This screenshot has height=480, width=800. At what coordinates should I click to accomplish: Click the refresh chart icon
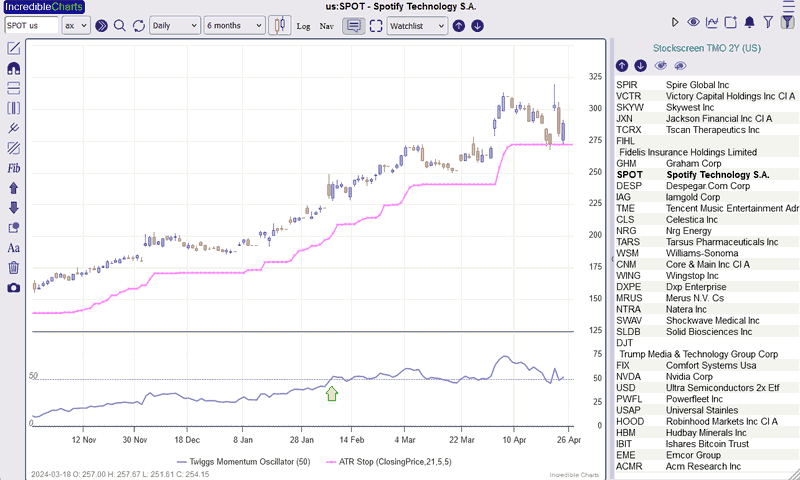139,26
